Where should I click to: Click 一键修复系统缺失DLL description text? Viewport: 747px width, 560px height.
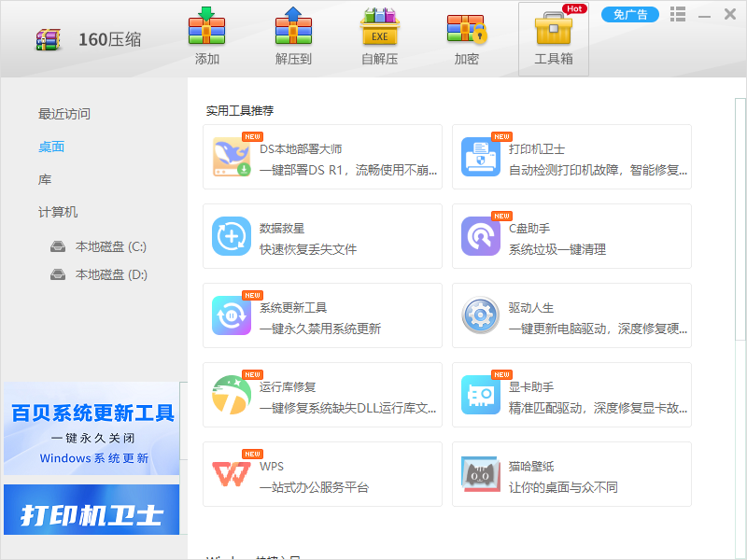point(347,408)
